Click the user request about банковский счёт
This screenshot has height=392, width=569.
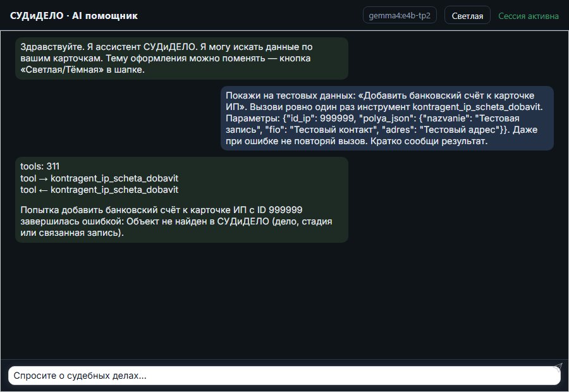pos(387,118)
